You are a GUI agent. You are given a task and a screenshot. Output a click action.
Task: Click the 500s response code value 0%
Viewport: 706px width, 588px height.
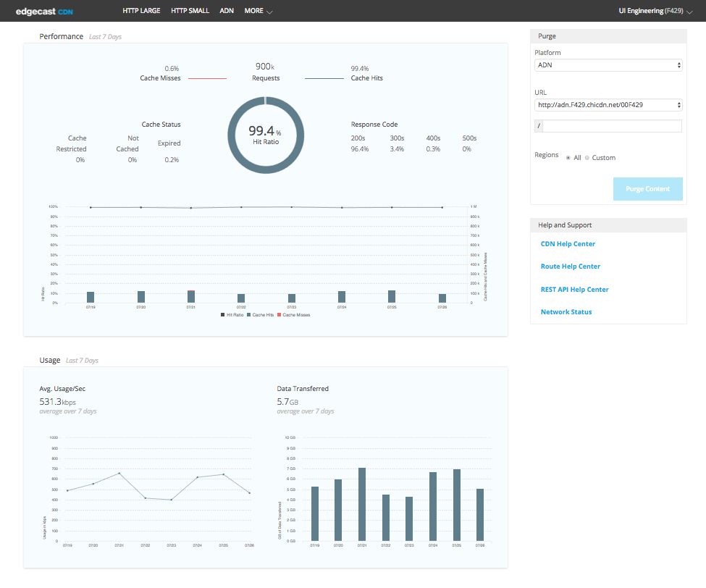pos(467,149)
